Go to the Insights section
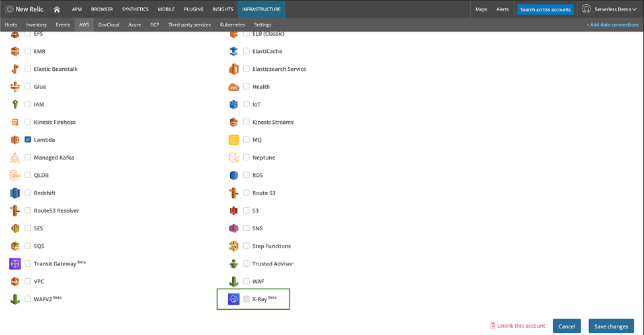Viewport: 644px width, 335px height. pos(223,9)
